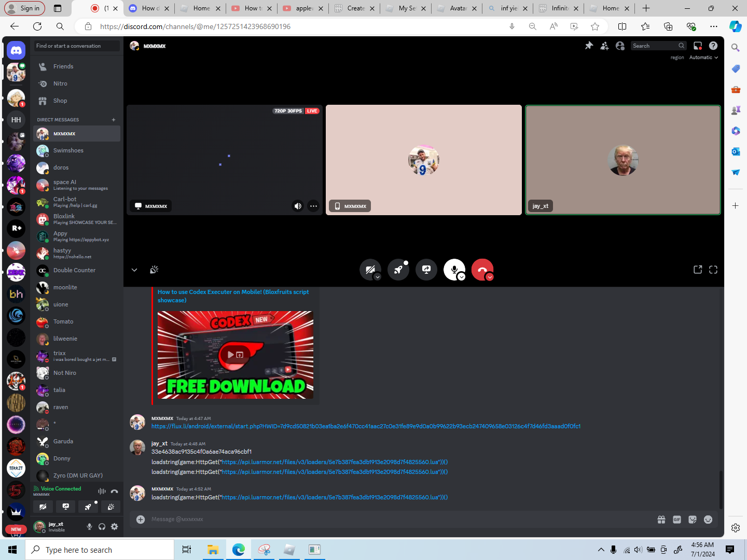Click the chat Search field
747x560 pixels.
point(659,46)
